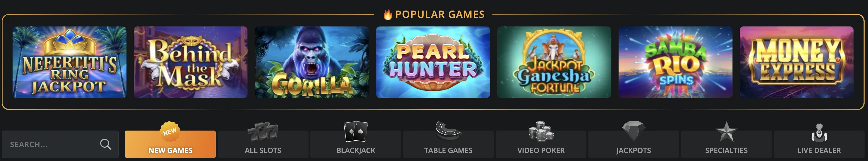Click the flame icon beside Popular Games
The height and width of the screenshot is (161, 868).
tap(388, 15)
